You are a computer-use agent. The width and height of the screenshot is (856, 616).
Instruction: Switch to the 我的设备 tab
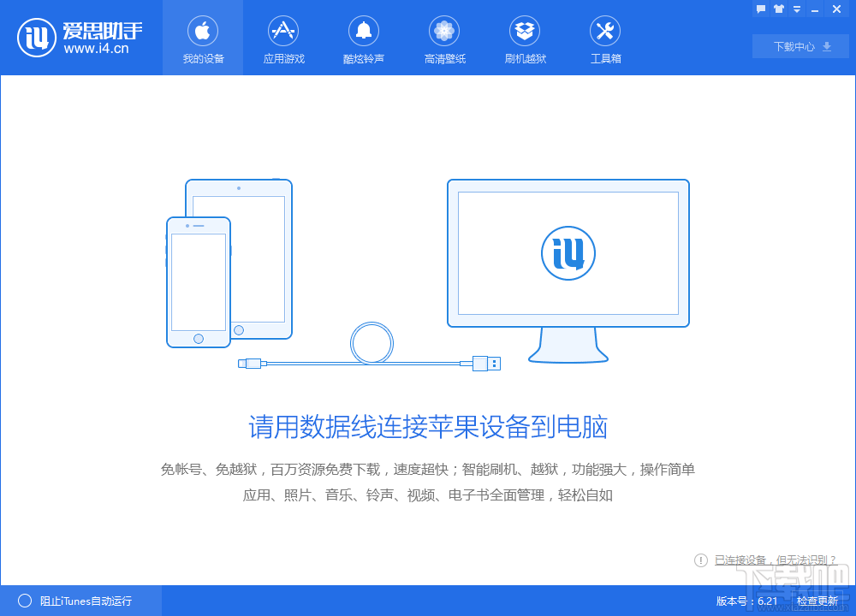pyautogui.click(x=203, y=38)
